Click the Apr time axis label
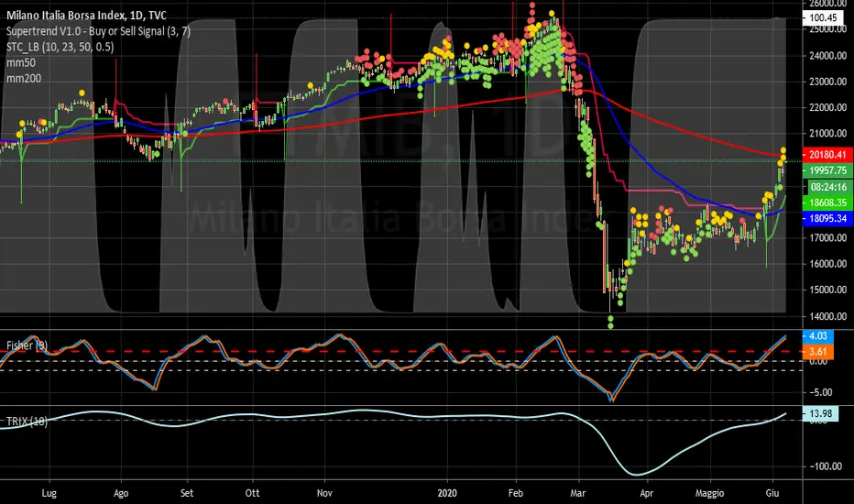This screenshot has width=854, height=504. pyautogui.click(x=647, y=493)
